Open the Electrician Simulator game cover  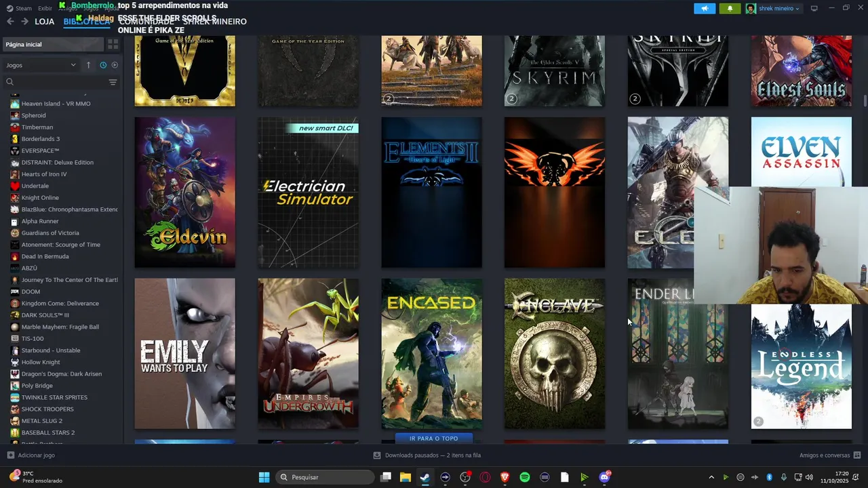[309, 192]
